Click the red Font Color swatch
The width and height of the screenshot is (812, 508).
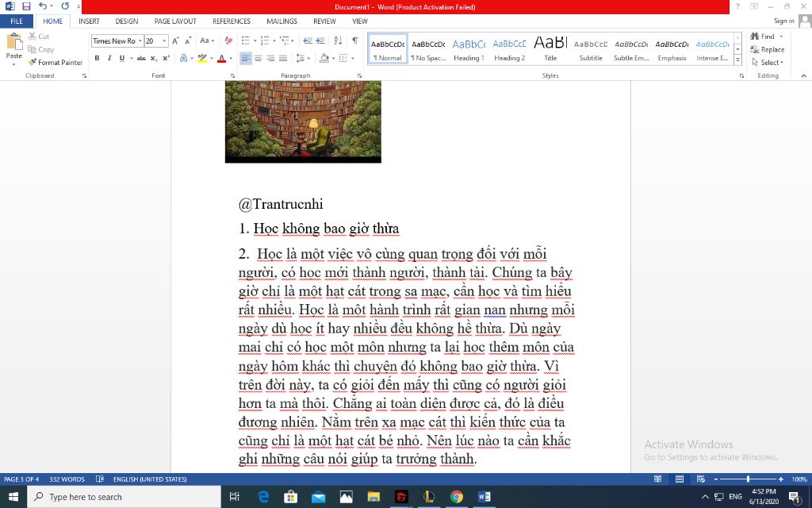point(222,58)
